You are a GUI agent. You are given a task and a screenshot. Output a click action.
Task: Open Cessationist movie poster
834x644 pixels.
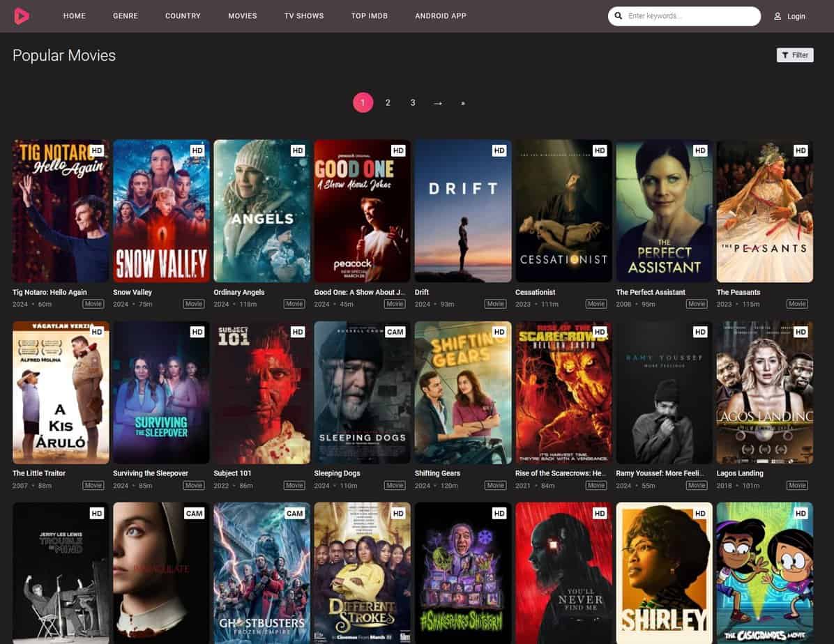(563, 211)
